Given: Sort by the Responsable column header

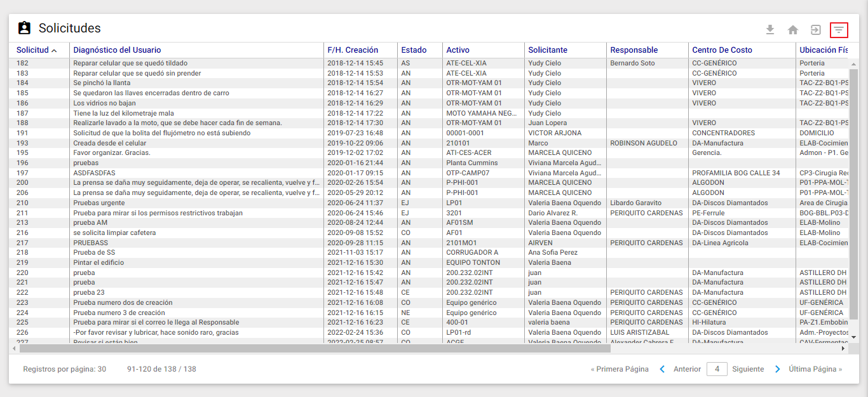Looking at the screenshot, I should (x=634, y=50).
